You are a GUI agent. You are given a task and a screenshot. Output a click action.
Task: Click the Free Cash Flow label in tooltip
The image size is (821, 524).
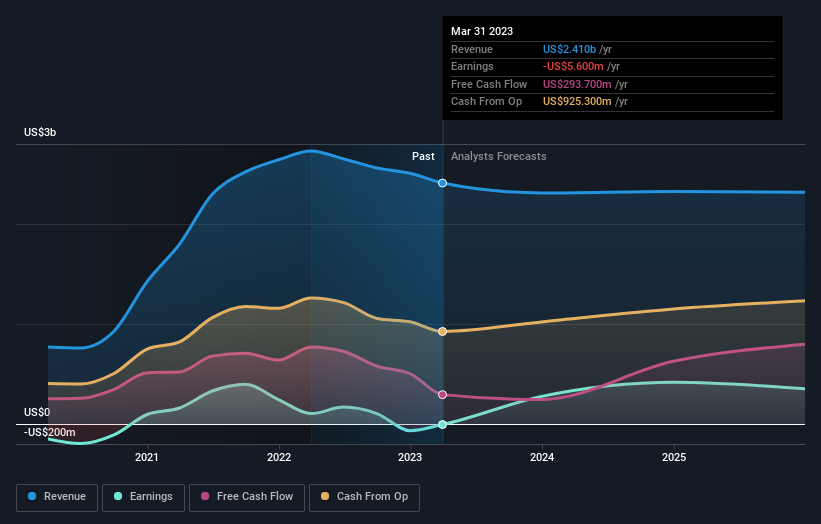pos(489,84)
